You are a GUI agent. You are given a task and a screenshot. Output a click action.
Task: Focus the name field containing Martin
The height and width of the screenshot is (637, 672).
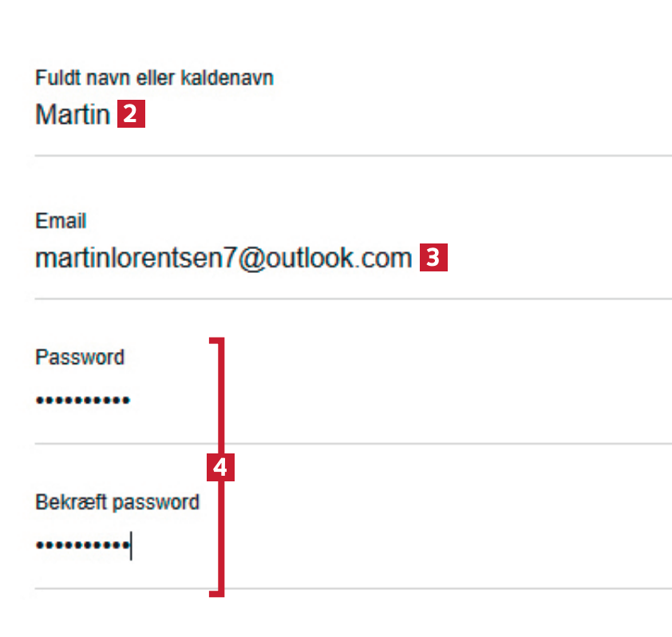coord(73,115)
